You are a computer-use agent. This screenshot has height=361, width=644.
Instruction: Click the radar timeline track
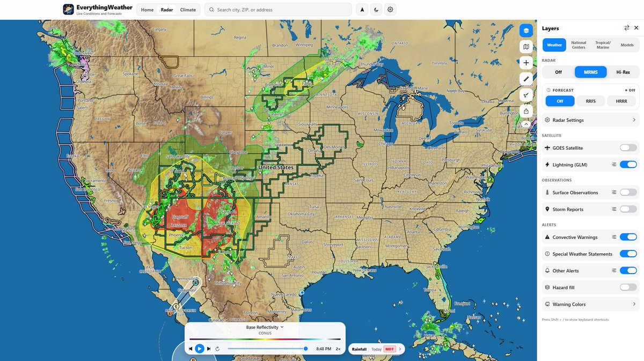[267, 349]
